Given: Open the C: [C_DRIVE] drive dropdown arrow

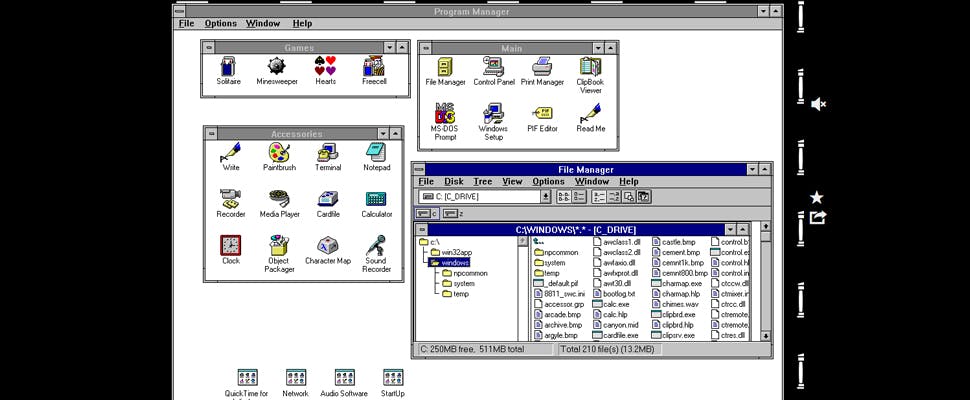Looking at the screenshot, I should tap(546, 197).
